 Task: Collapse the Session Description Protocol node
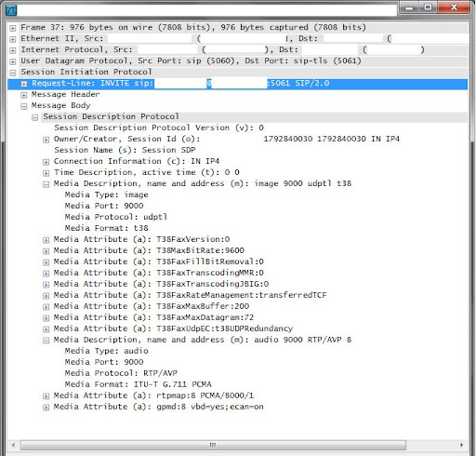point(35,117)
